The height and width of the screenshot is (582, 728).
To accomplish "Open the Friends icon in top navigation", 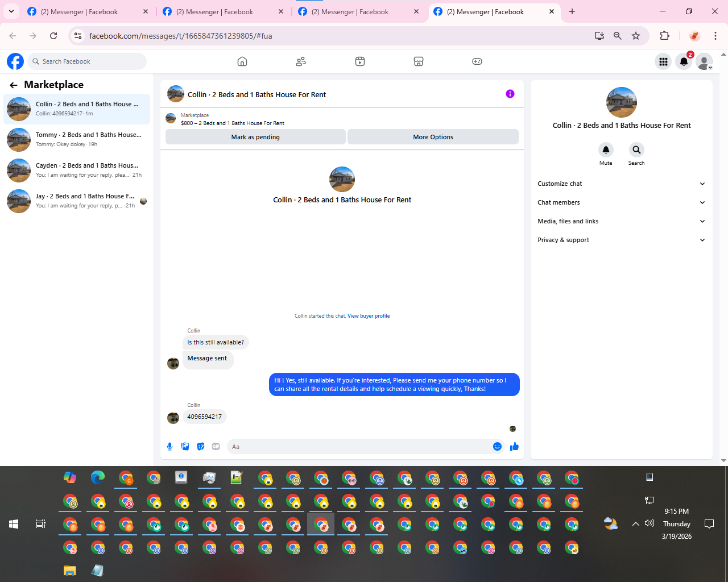I will [x=301, y=61].
